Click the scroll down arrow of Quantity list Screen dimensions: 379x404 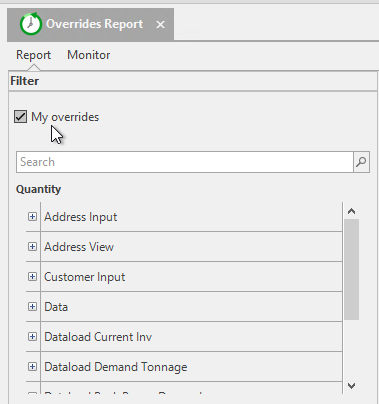(351, 386)
